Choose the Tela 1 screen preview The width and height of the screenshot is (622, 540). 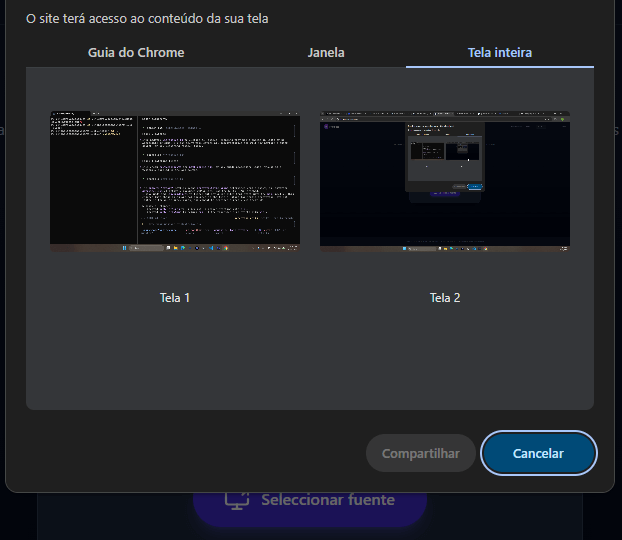[x=175, y=181]
